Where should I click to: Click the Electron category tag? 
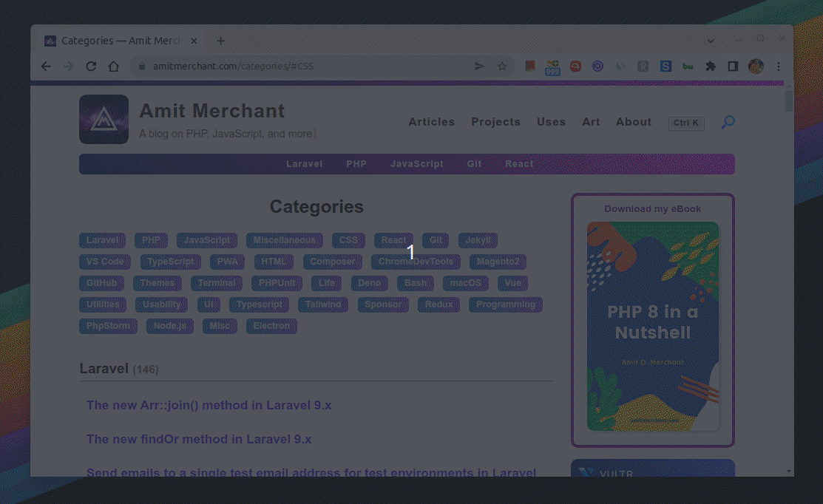pyautogui.click(x=271, y=326)
